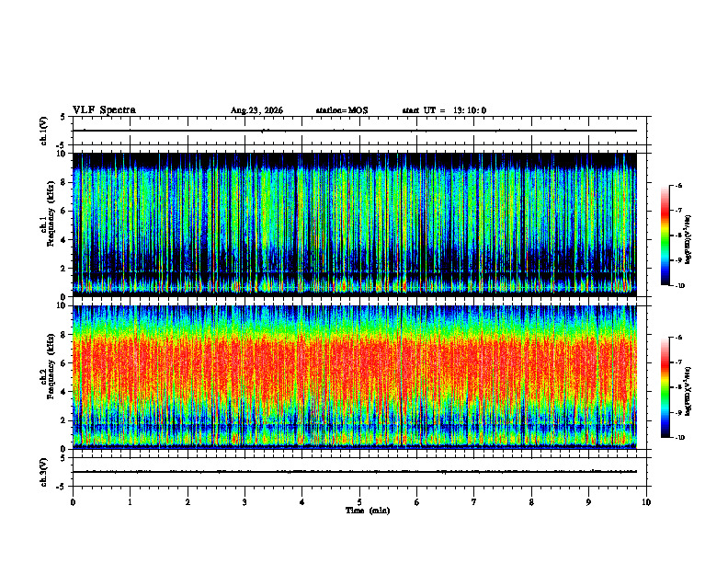Click the -6 label on ch.1 color bar
The width and height of the screenshot is (728, 563).
tap(679, 185)
